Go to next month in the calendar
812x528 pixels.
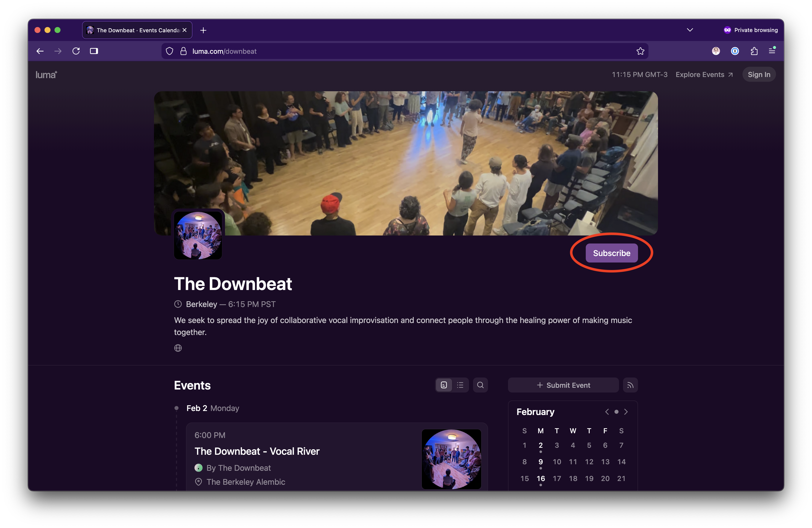pyautogui.click(x=626, y=412)
